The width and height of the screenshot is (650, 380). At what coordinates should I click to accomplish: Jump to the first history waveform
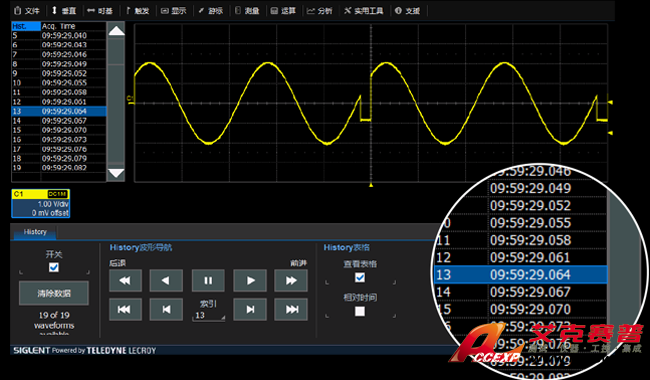coord(126,309)
